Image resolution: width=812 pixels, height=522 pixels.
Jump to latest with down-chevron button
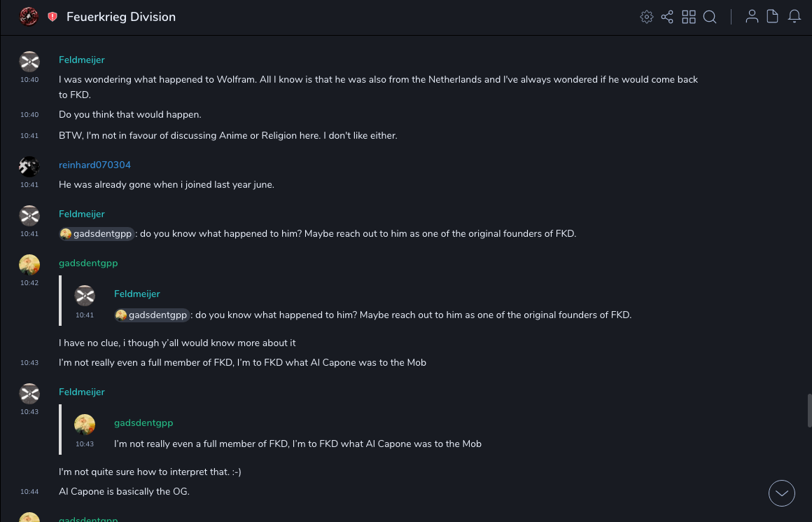point(782,493)
